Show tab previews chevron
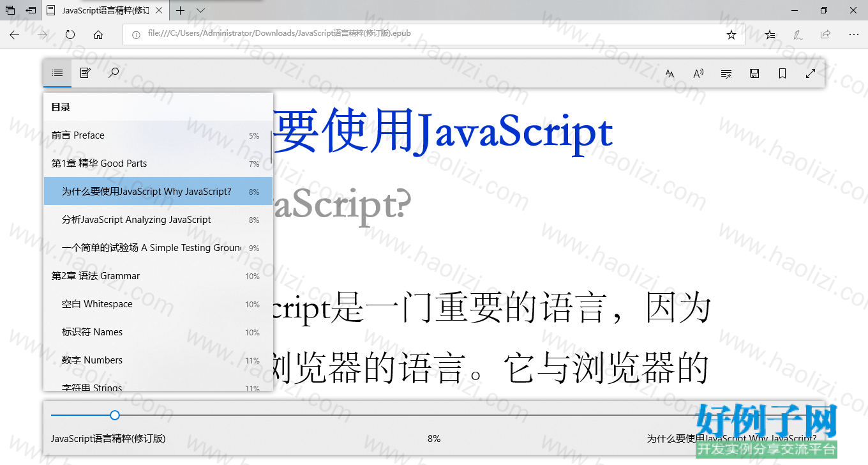868x465 pixels. (201, 10)
